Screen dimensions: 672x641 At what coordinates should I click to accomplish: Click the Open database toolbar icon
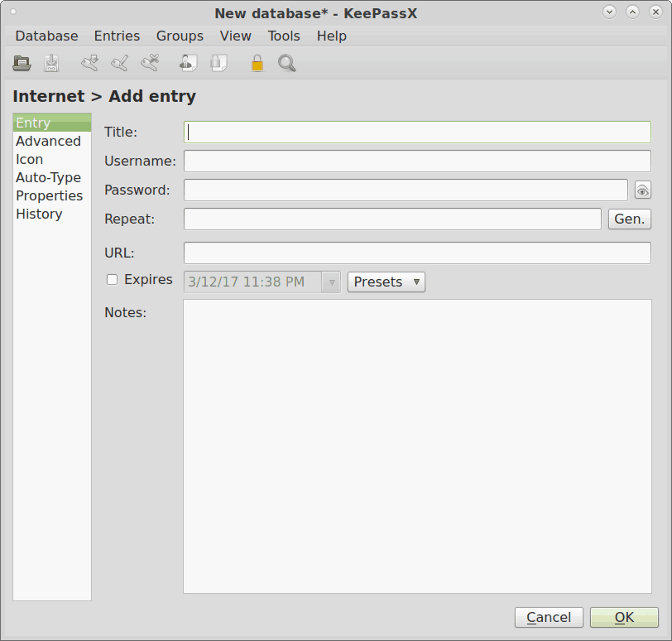click(x=22, y=64)
